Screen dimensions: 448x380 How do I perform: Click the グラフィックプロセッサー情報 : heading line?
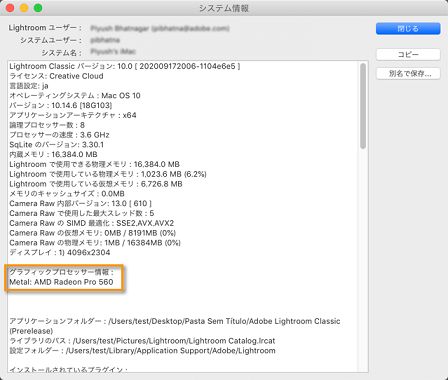point(62,272)
